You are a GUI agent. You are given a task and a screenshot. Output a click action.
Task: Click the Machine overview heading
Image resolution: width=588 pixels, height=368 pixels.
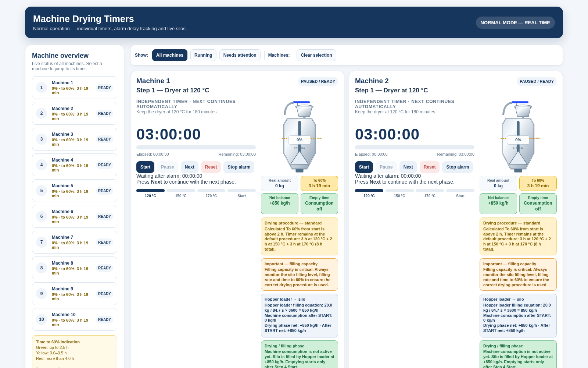pyautogui.click(x=60, y=56)
